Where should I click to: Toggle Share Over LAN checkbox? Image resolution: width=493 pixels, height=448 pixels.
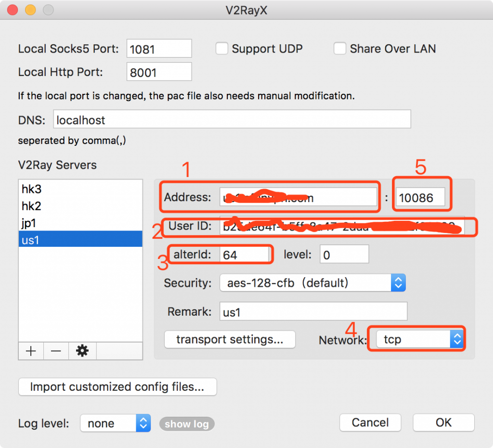click(340, 49)
